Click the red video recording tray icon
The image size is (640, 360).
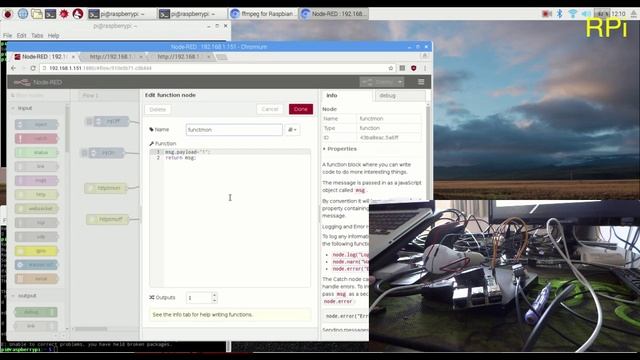[547, 14]
